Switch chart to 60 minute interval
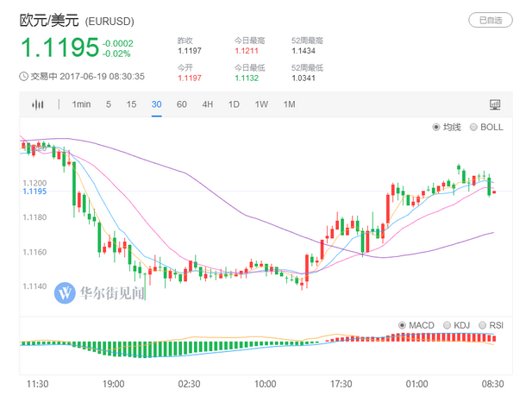 tap(182, 104)
